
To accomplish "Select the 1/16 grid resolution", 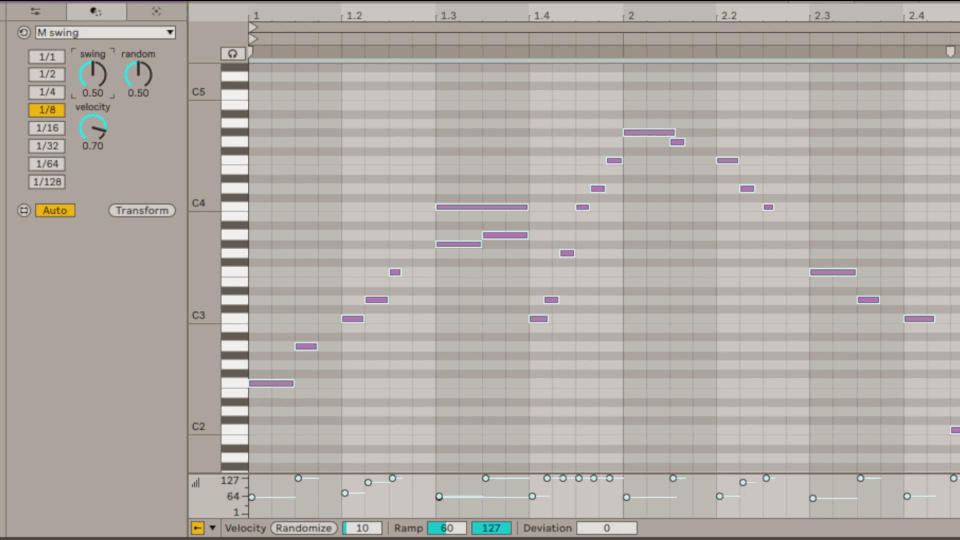I will 47,128.
